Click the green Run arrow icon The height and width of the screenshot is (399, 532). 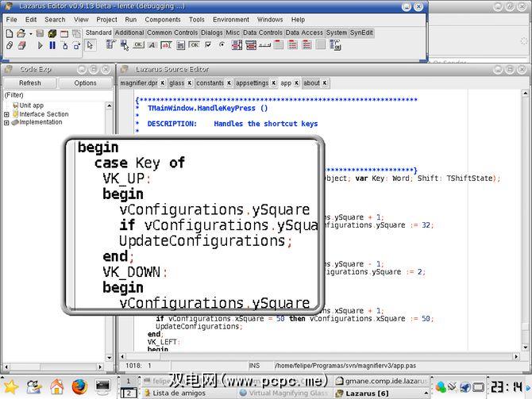click(x=40, y=45)
